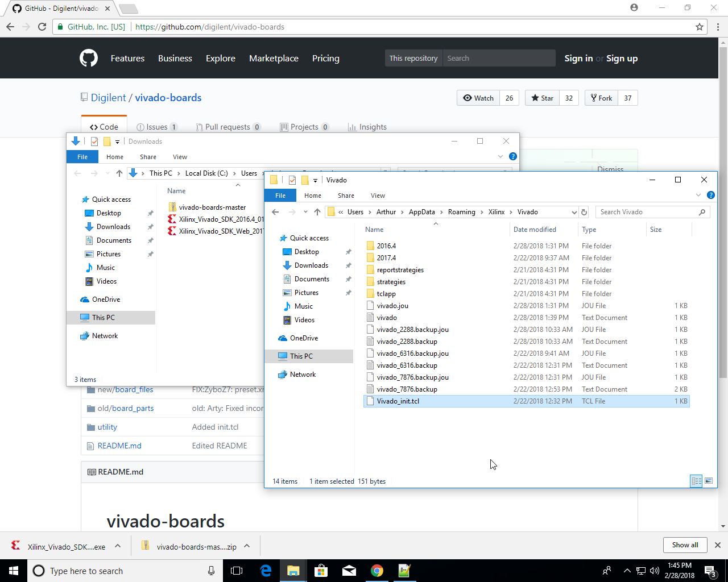The width and height of the screenshot is (728, 582).
Task: Open menu arrow for Xilinx_Vivado_SDK download
Action: tap(118, 546)
